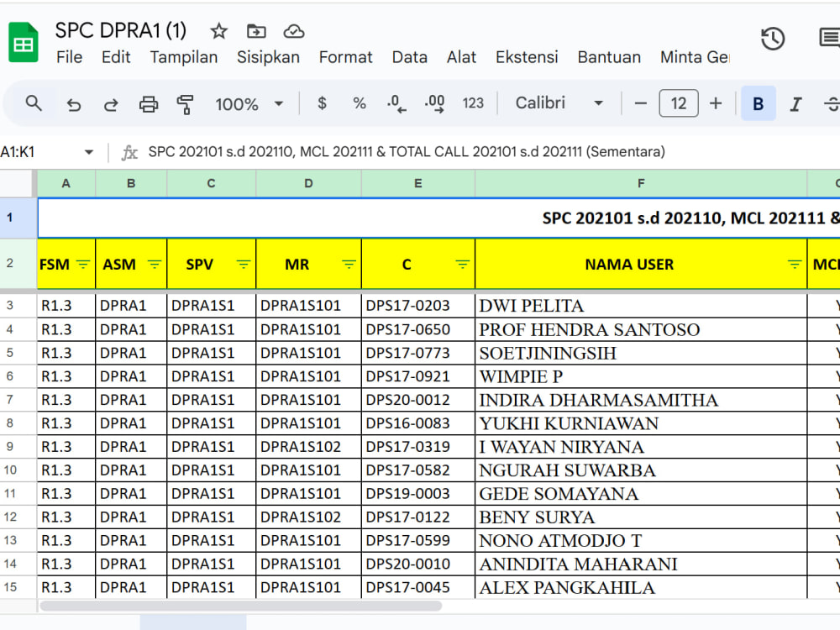Decrease font size with minus button
The image size is (840, 630).
pyautogui.click(x=641, y=103)
